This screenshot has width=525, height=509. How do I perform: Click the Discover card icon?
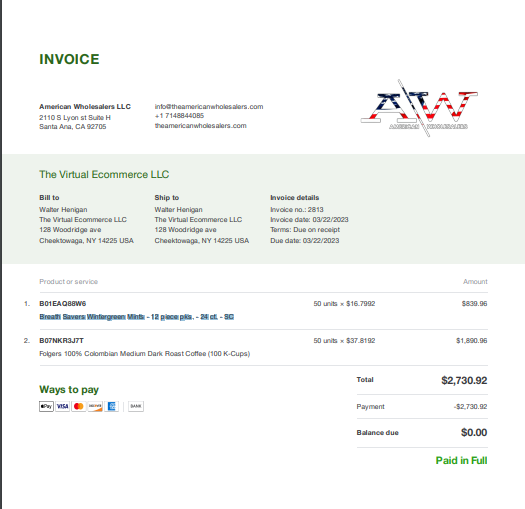(95, 406)
